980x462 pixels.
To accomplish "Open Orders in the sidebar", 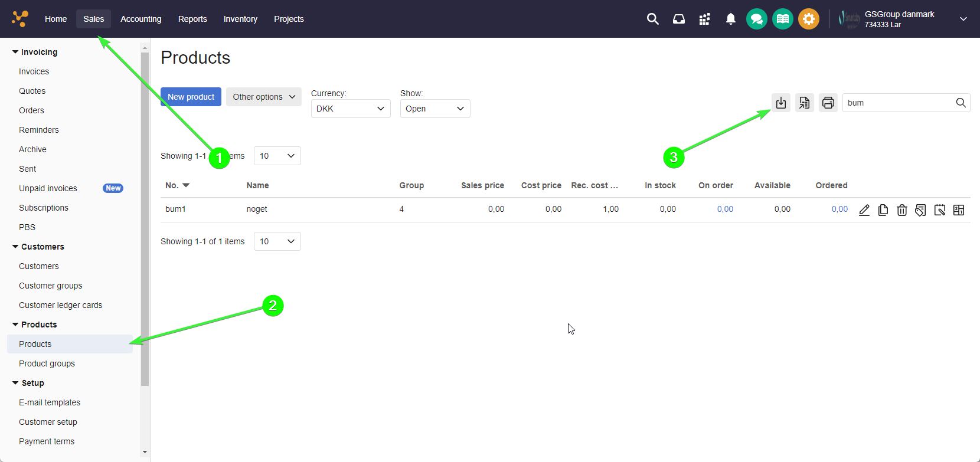I will pos(31,110).
